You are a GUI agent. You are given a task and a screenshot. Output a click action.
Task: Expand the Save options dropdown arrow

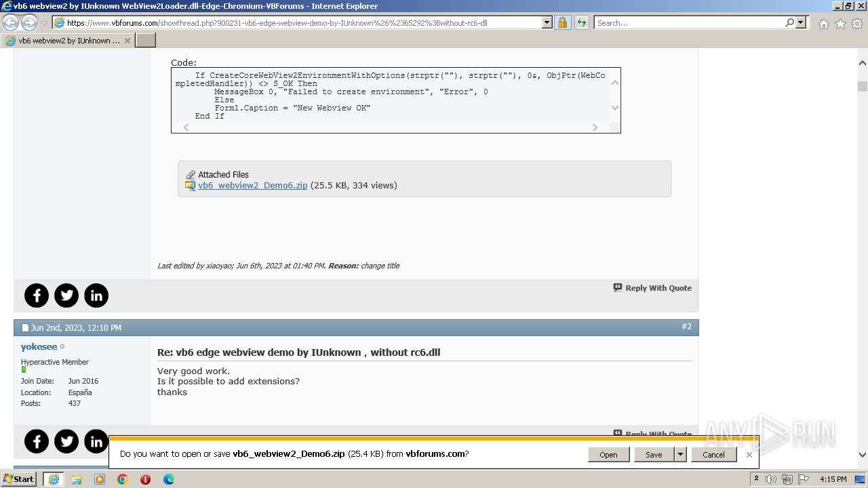(x=680, y=455)
